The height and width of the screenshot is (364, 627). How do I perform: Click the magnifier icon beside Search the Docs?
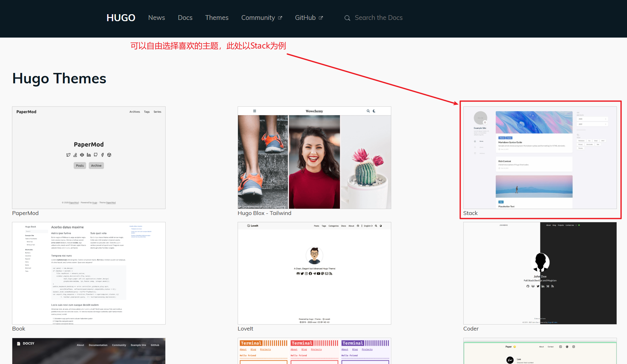[347, 18]
